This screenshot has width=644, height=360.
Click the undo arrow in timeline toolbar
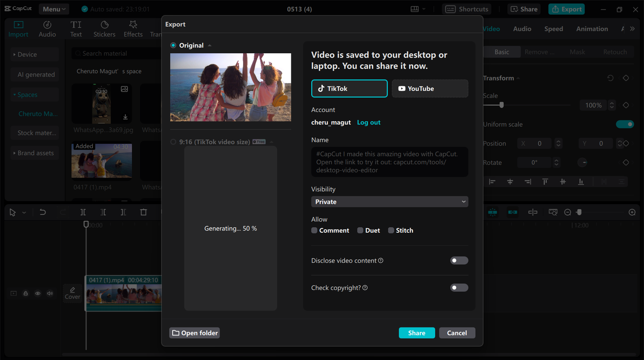click(x=43, y=212)
